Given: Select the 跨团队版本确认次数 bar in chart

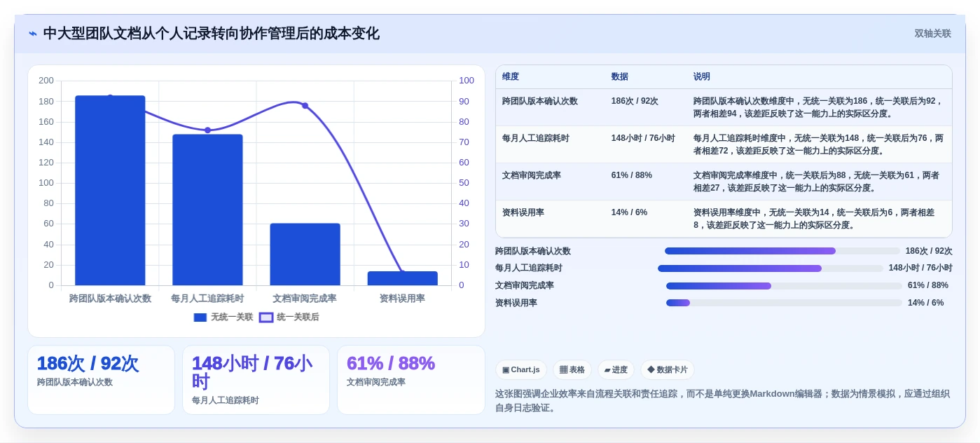Looking at the screenshot, I should point(110,191).
